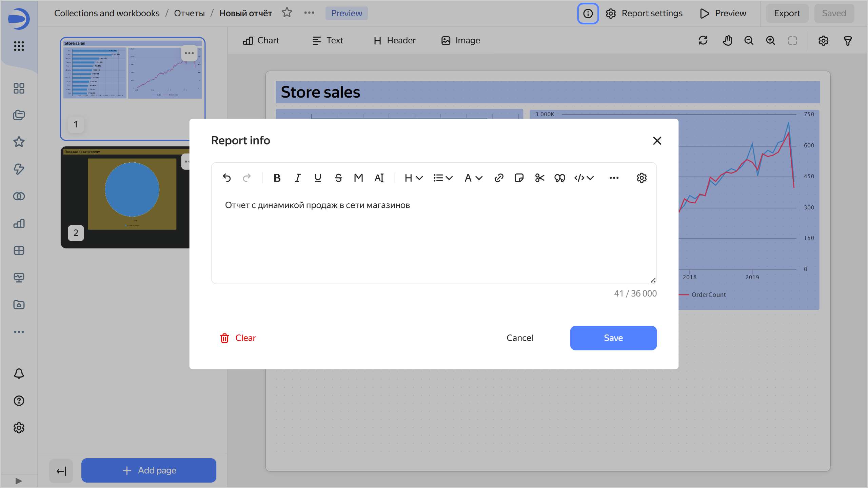Show more editor toolbar options
868x488 pixels.
click(614, 178)
